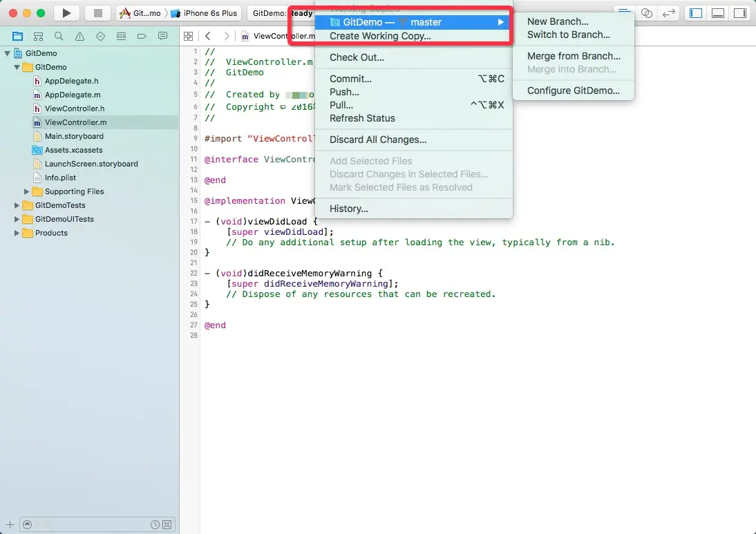This screenshot has width=756, height=534.
Task: Go forward in editor history
Action: (x=227, y=36)
